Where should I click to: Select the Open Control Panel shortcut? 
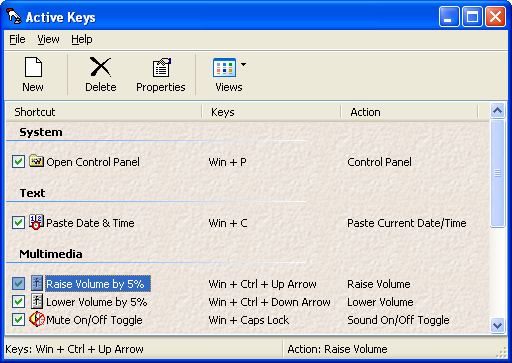(93, 162)
